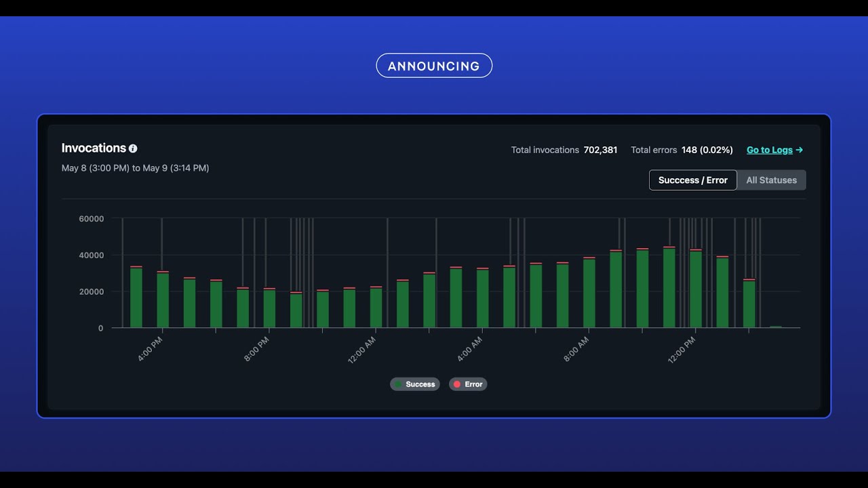Click the red Error dot in legend
The image size is (868, 488).
457,384
